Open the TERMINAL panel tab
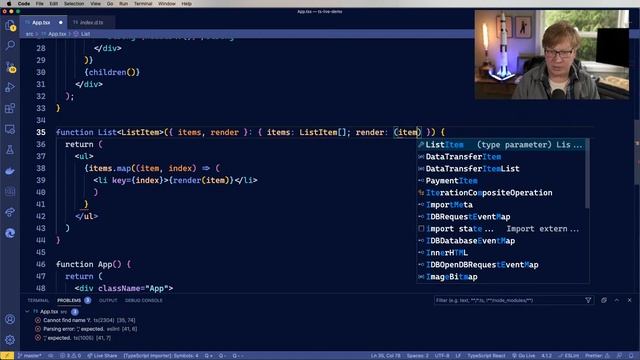This screenshot has width=640, height=360. pyautogui.click(x=38, y=300)
